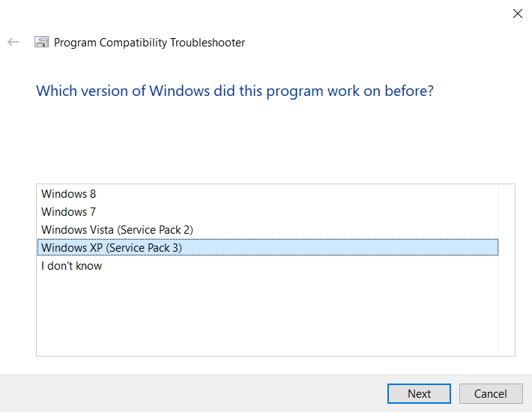Click the gray footer left of Next

click(x=187, y=393)
